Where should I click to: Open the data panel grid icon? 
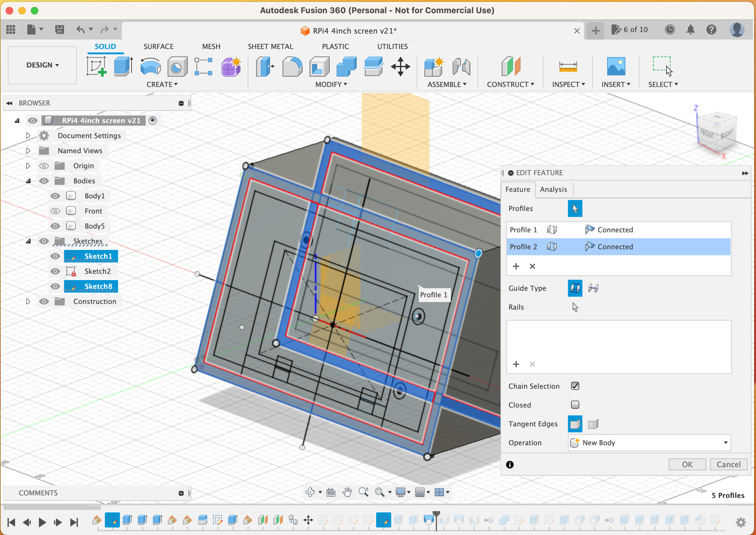tap(11, 30)
